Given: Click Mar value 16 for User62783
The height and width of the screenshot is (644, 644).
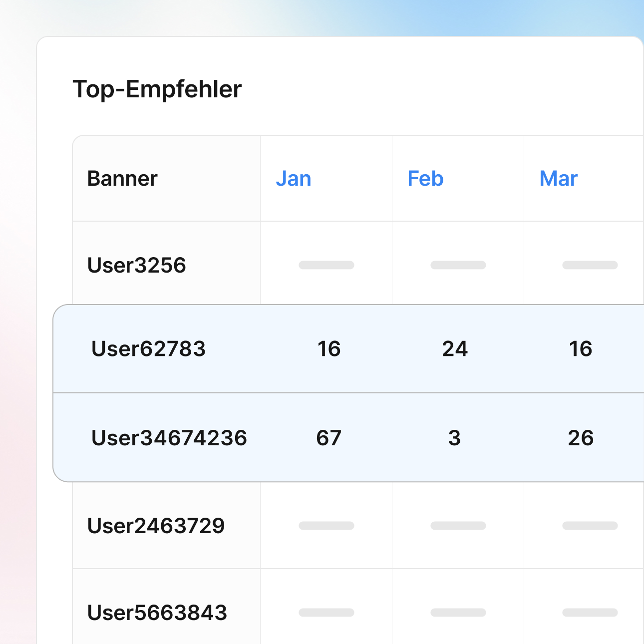Looking at the screenshot, I should tap(581, 349).
